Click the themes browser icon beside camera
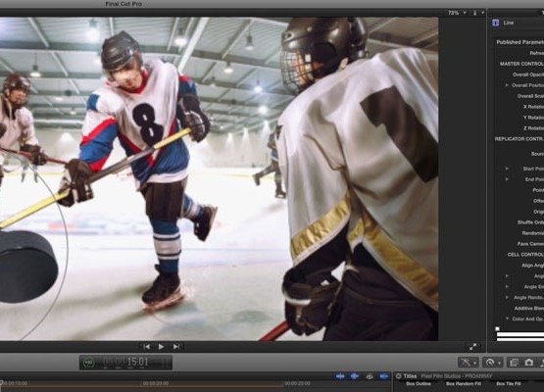 [514, 363]
